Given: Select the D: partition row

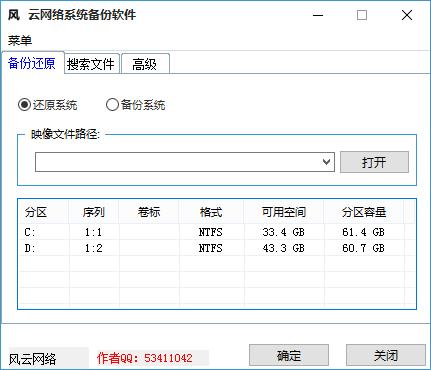Looking at the screenshot, I should [x=217, y=248].
